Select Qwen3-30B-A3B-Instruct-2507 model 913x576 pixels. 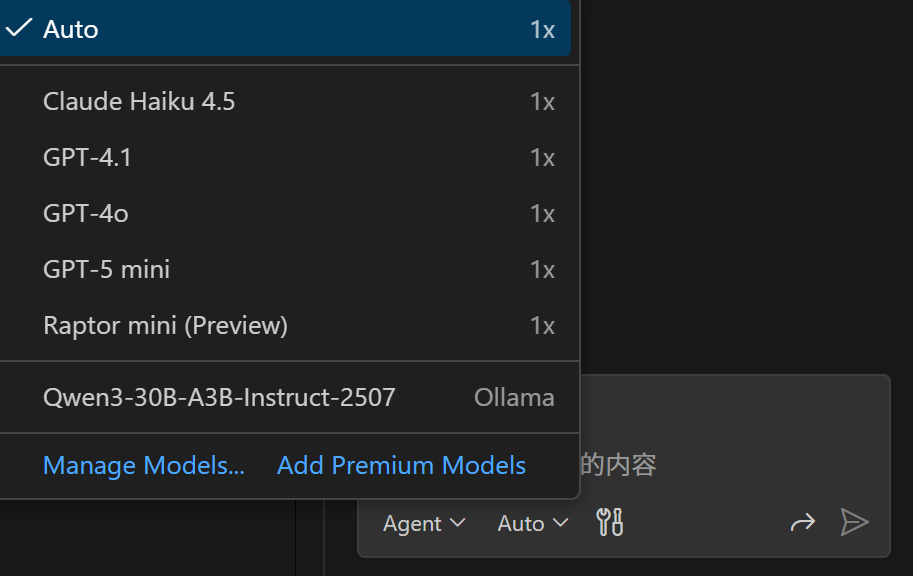point(219,397)
